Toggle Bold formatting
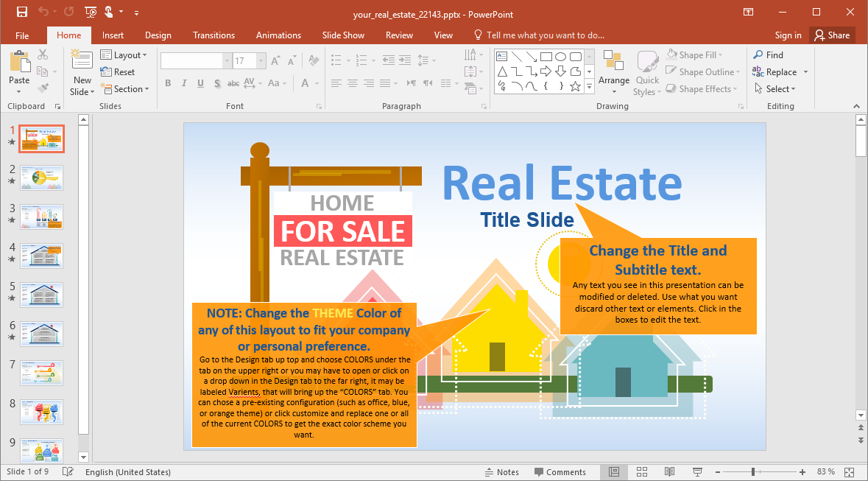Screen dimensions: 868x481 click(x=168, y=83)
